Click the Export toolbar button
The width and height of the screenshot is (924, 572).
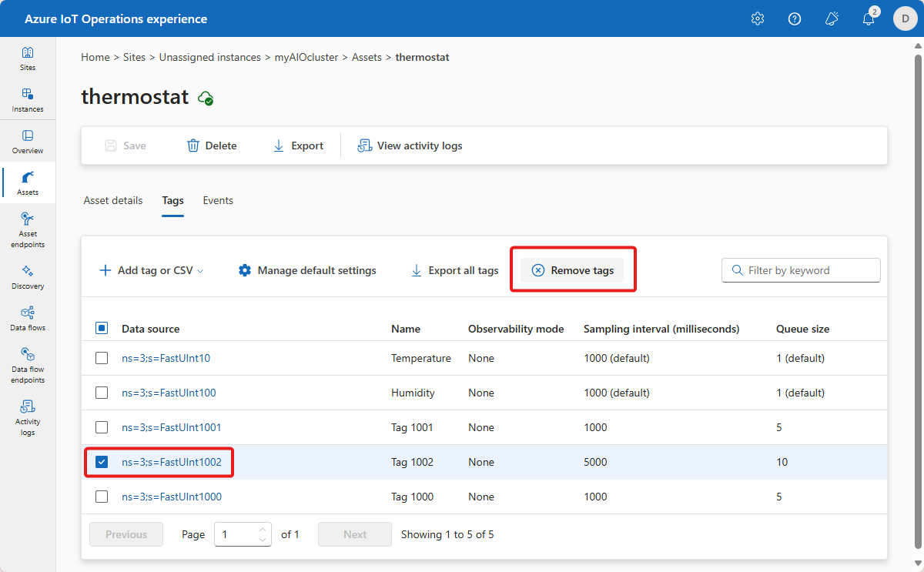point(298,146)
